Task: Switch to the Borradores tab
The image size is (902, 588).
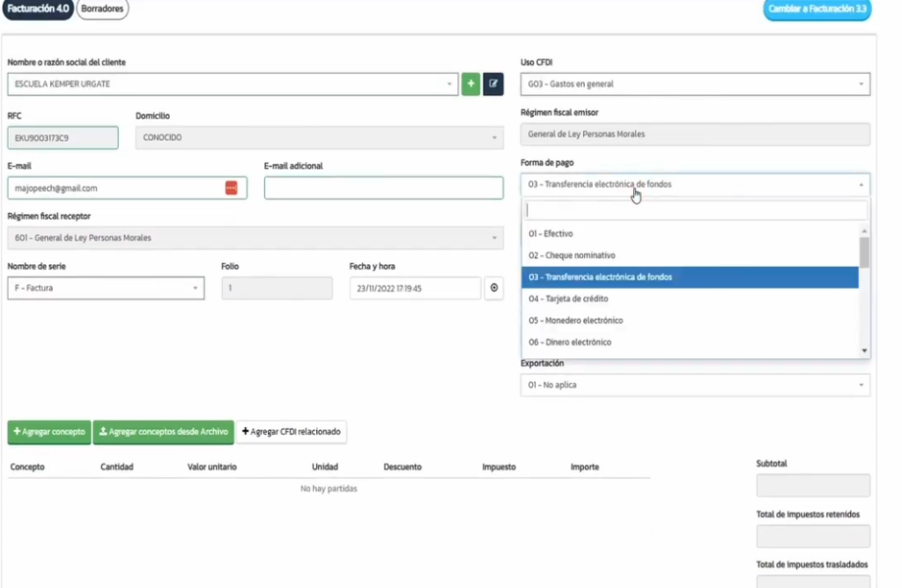Action: [102, 10]
